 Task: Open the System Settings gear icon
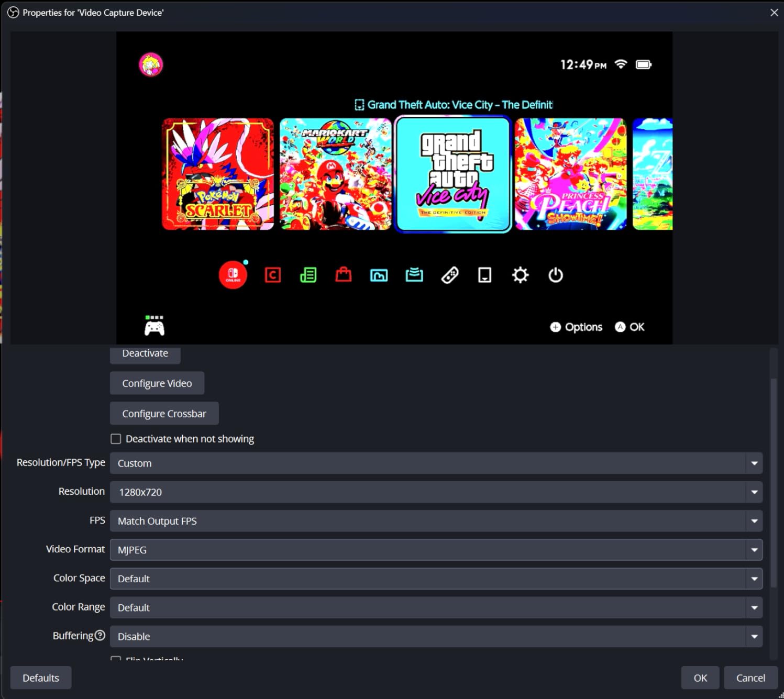pos(520,275)
